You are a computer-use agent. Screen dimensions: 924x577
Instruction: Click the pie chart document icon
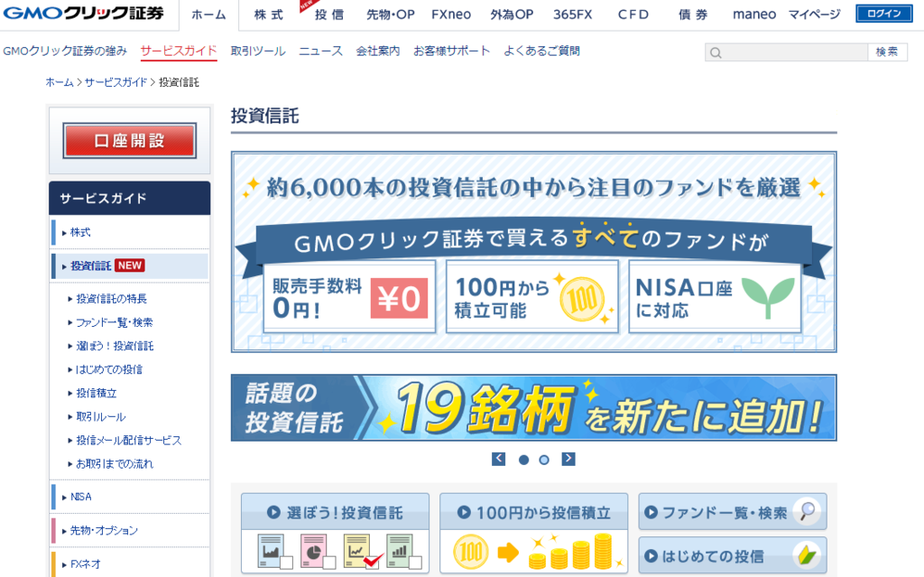point(319,552)
